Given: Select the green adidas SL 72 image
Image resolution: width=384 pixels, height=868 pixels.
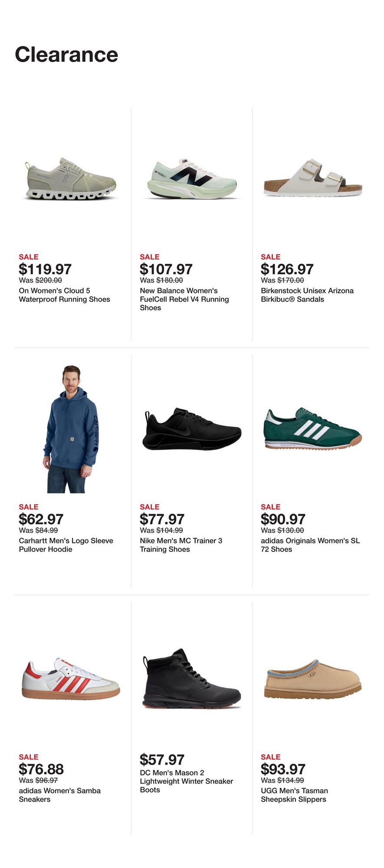Looking at the screenshot, I should [312, 429].
